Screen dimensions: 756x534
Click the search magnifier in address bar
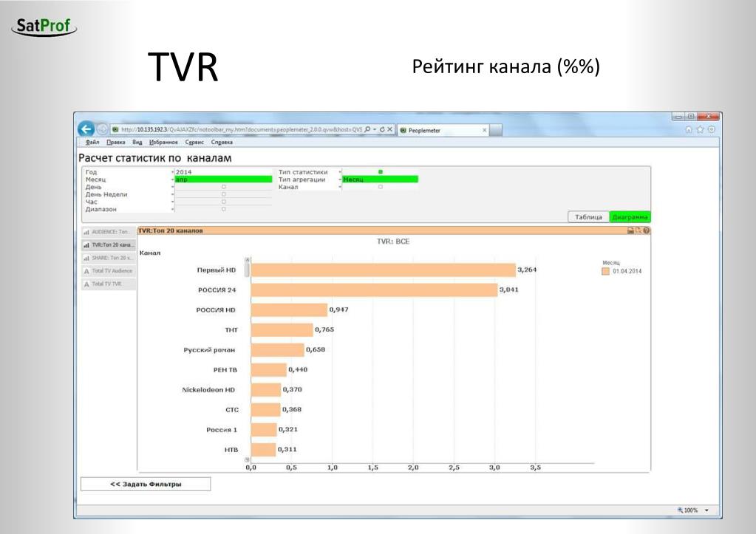367,129
